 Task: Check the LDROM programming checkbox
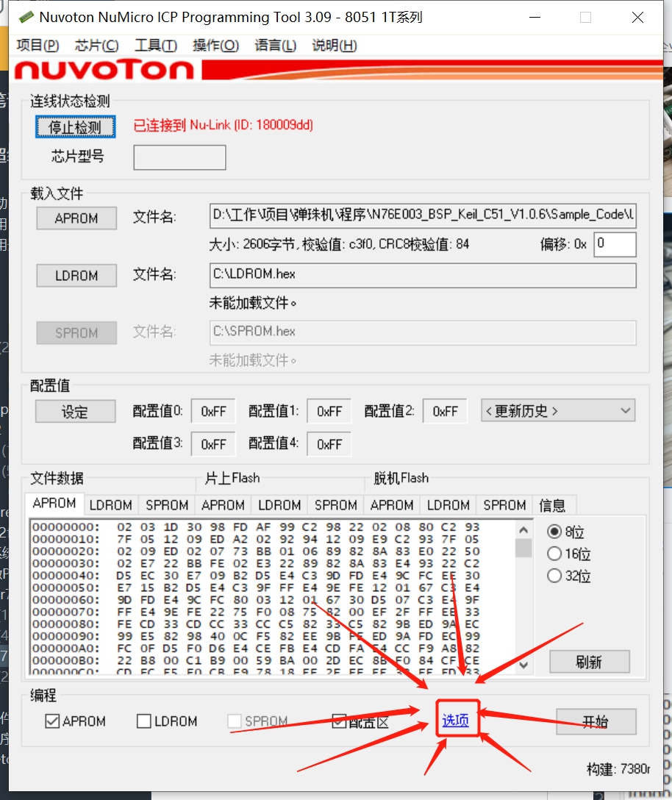(x=144, y=721)
